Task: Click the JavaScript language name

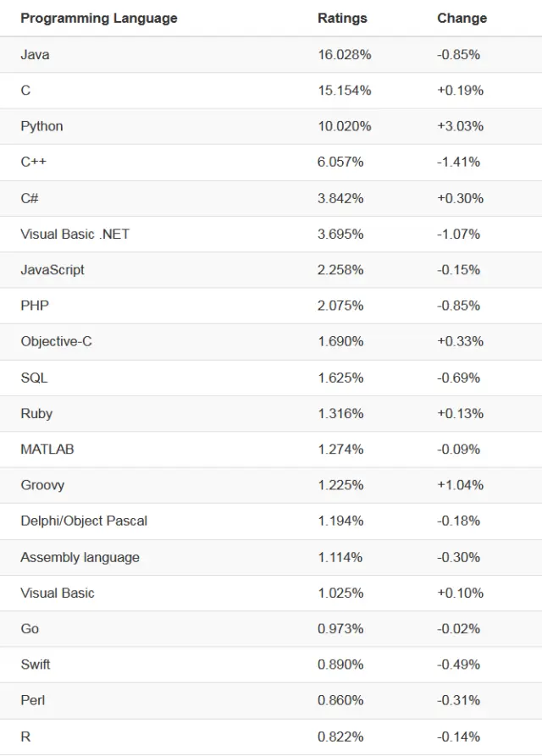Action: 53,269
